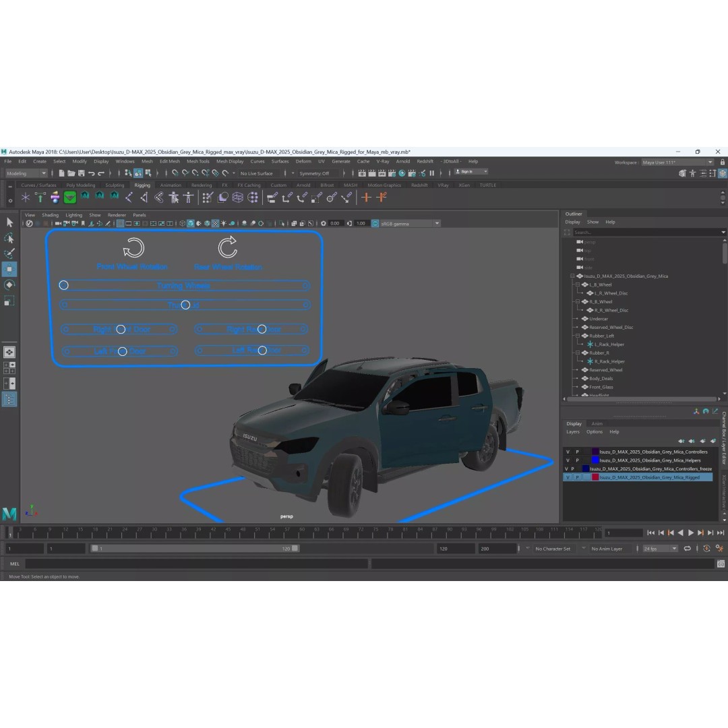This screenshot has height=728, width=728.
Task: Select the arrow Select tool in toolbox
Action: coord(9,222)
